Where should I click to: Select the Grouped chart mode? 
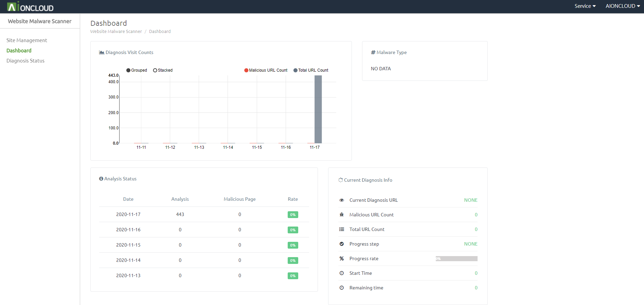tap(137, 70)
